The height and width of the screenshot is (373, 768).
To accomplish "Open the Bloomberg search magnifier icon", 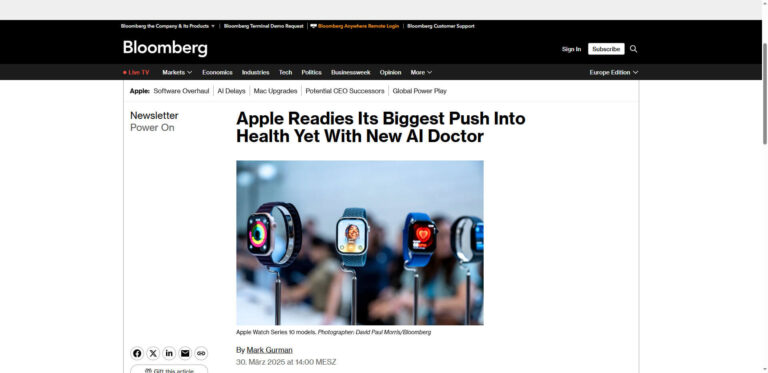I will pos(633,49).
